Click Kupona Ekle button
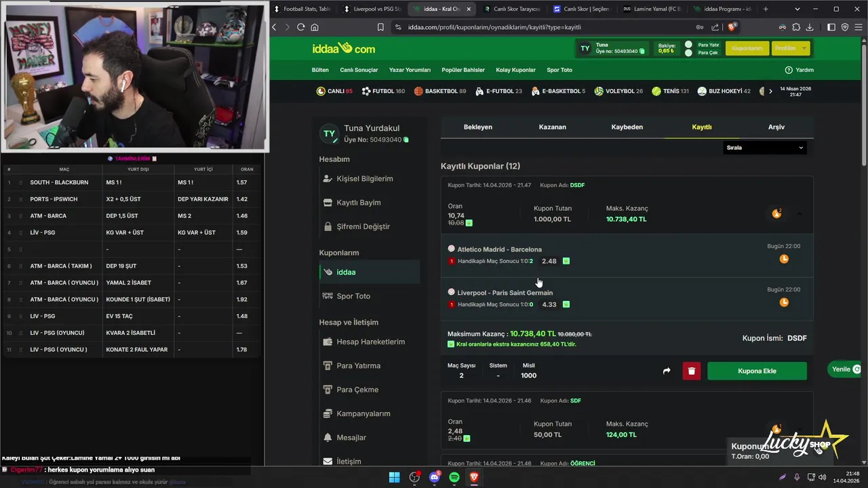 click(757, 371)
